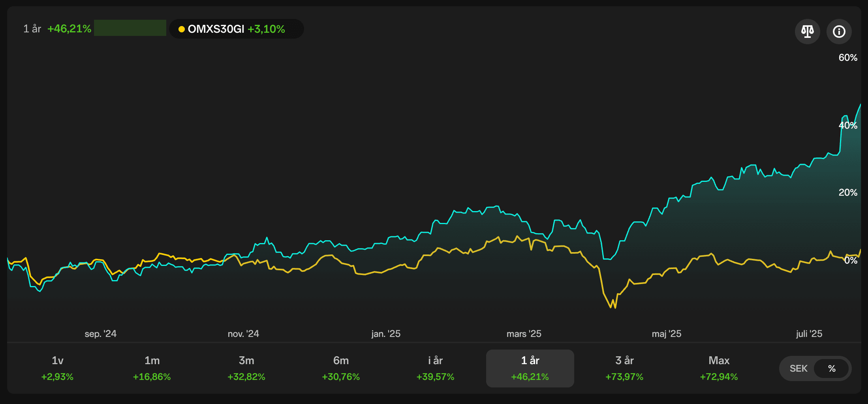Select the 1m period tab
The image size is (868, 404).
152,368
